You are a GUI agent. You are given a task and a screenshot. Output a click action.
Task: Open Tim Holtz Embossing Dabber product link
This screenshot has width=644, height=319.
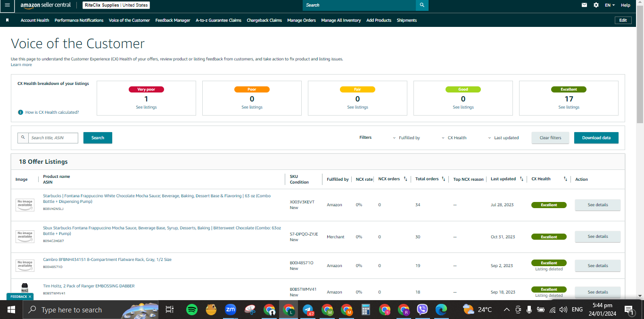[x=89, y=286]
